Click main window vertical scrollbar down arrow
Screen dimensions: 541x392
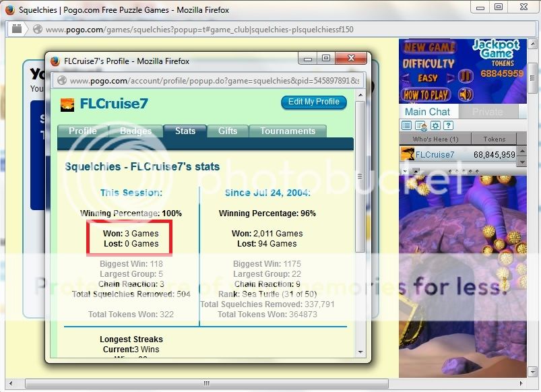(532, 372)
